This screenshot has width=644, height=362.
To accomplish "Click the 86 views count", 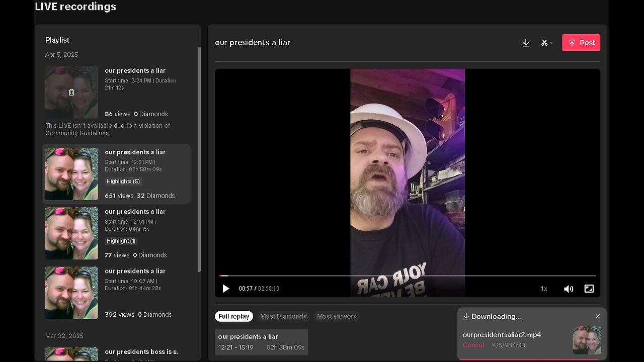I will 118,114.
